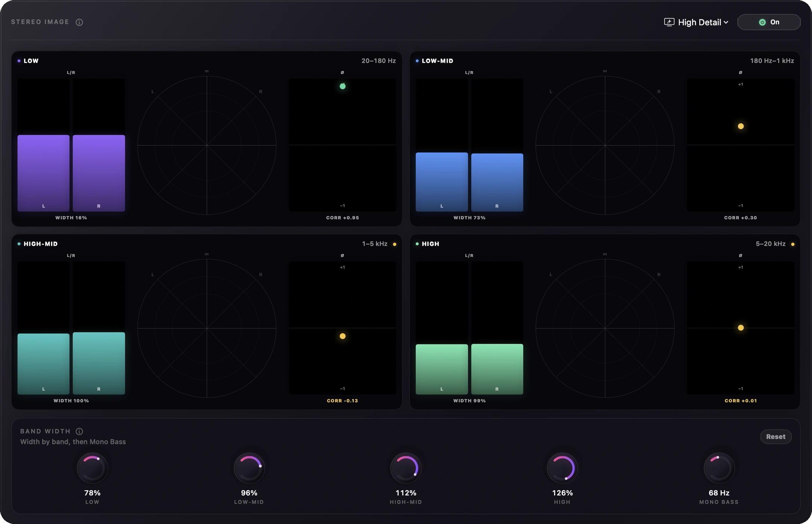Viewport: 812px width, 524px height.
Task: Adjust the HIGH-MID width knob at 112%
Action: pos(406,468)
